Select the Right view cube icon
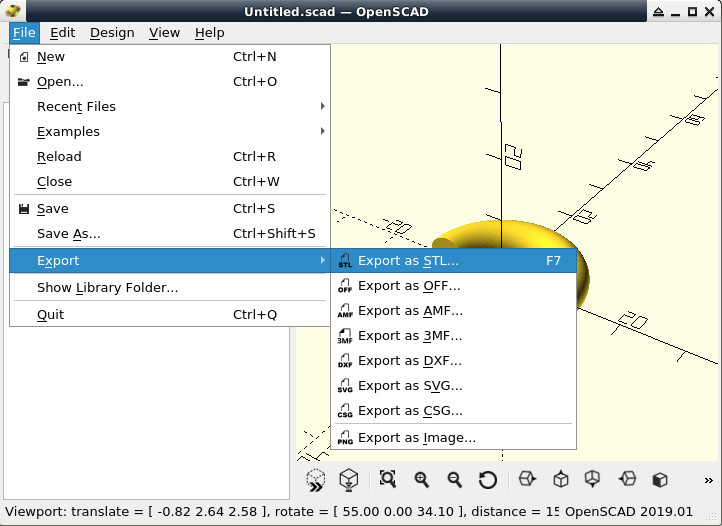Image resolution: width=722 pixels, height=526 pixels. (527, 479)
